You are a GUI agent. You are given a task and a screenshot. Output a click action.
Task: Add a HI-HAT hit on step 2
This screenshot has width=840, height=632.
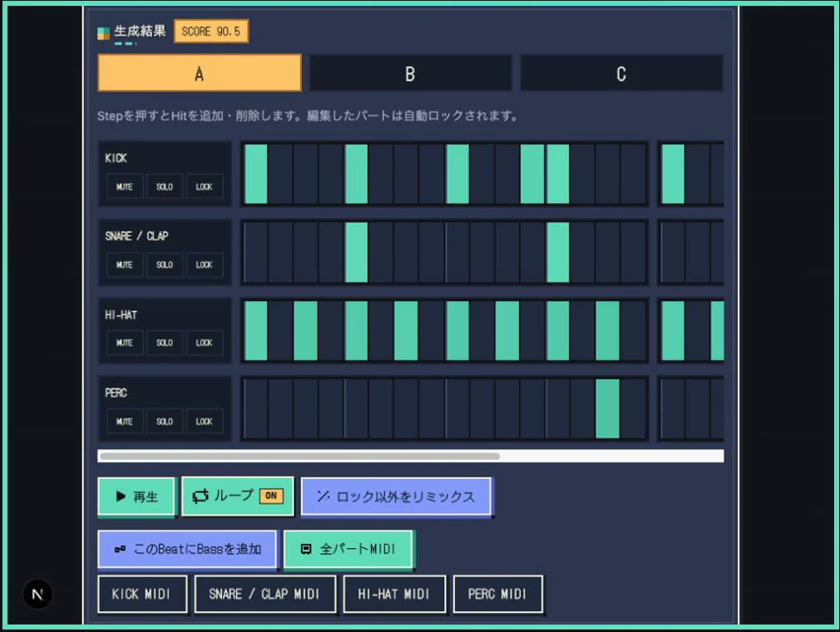coord(281,331)
